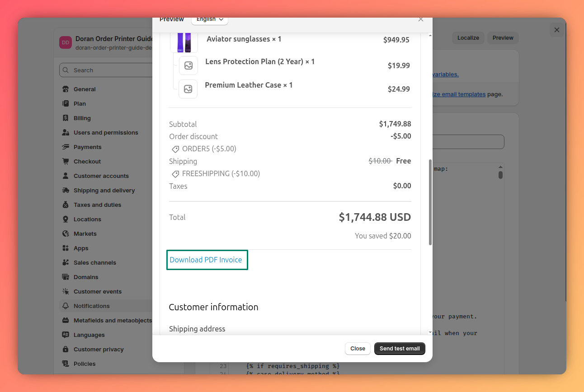Image resolution: width=584 pixels, height=392 pixels.
Task: Click the Sales channels icon
Action: click(66, 262)
